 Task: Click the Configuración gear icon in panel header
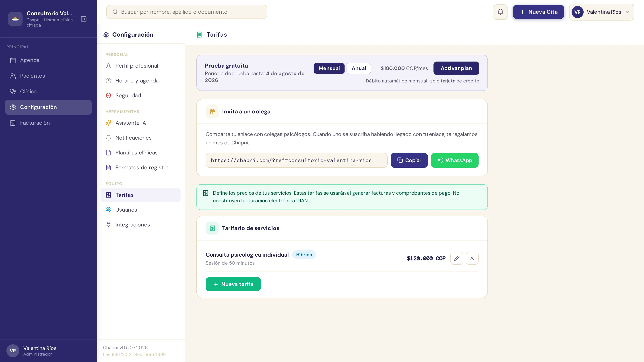pos(106,35)
